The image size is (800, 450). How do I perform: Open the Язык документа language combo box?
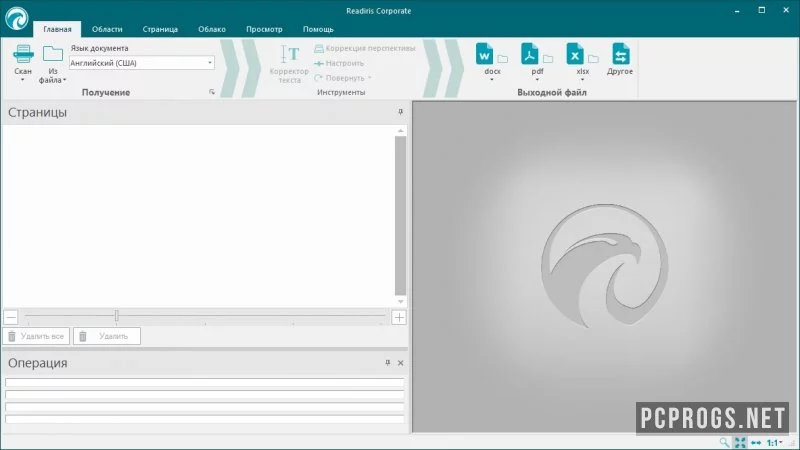coord(142,63)
